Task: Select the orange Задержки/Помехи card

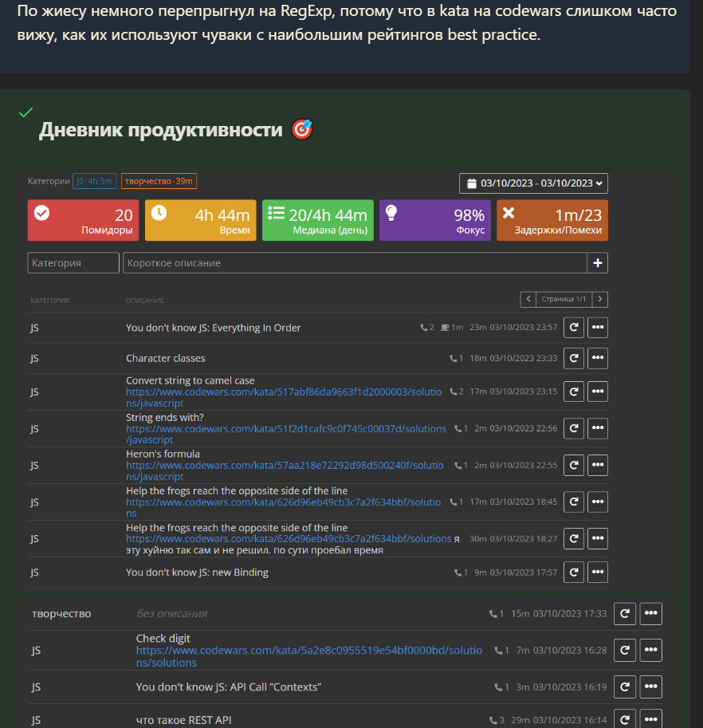Action: (552, 220)
